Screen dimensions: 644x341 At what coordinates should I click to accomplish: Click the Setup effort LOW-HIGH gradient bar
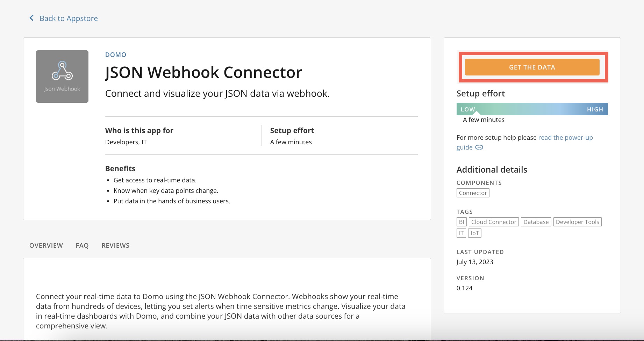[x=532, y=109]
